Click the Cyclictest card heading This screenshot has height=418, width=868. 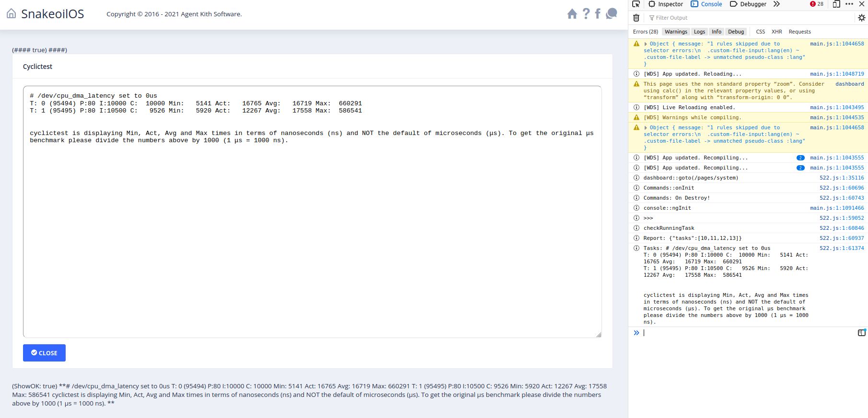point(37,67)
